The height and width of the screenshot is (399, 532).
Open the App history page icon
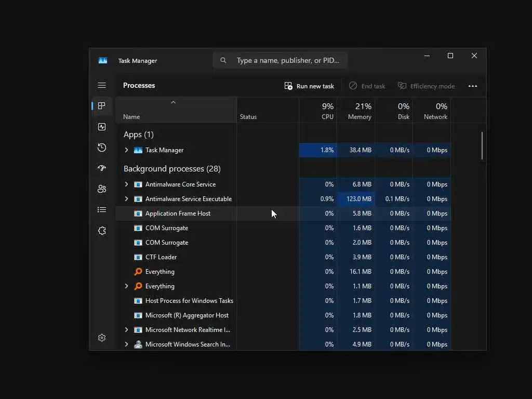pos(102,148)
